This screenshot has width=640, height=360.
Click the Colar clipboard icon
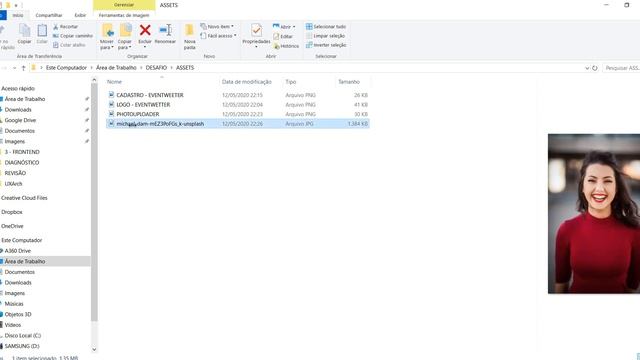point(42,33)
